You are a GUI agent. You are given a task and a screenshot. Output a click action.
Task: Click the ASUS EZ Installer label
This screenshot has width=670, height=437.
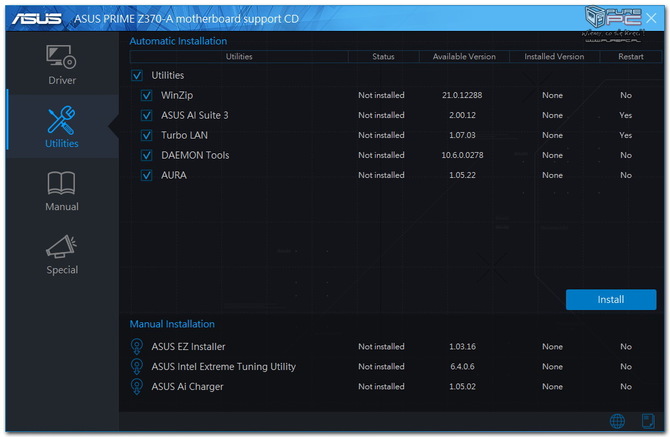[188, 346]
